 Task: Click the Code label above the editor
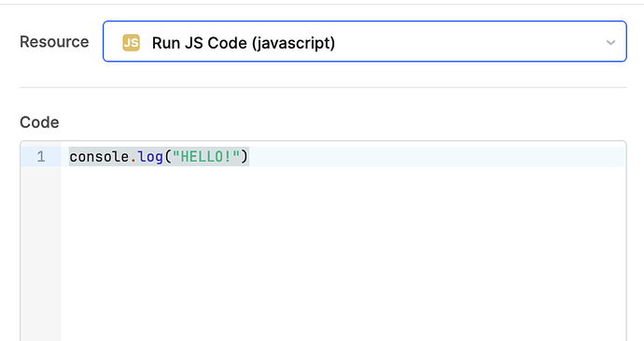point(39,122)
